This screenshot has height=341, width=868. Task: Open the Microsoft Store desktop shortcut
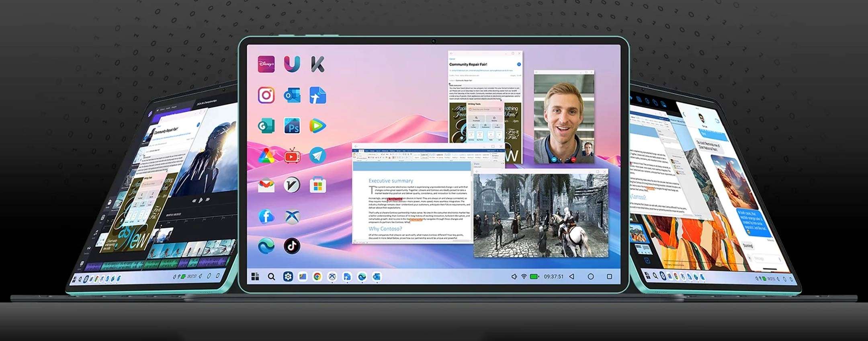pos(317,185)
